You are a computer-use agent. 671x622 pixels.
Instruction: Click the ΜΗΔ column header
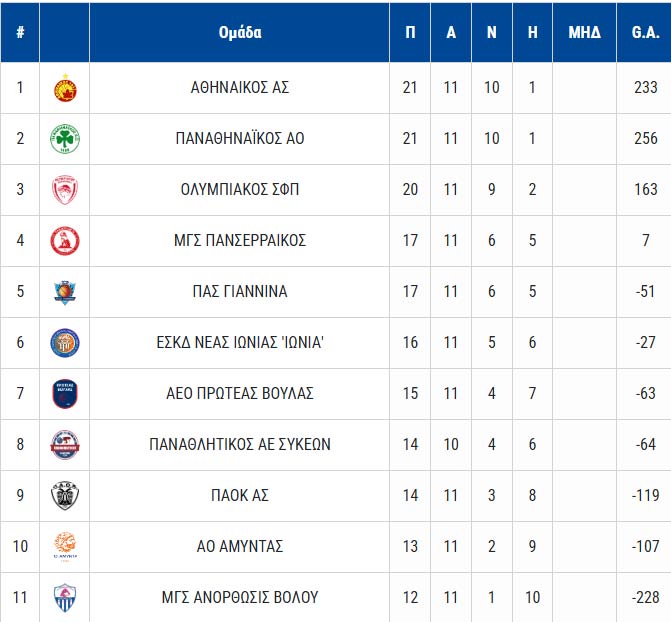pyautogui.click(x=584, y=32)
